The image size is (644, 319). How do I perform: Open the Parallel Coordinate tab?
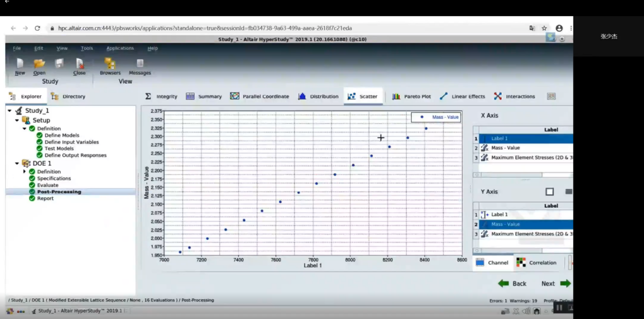pyautogui.click(x=259, y=96)
